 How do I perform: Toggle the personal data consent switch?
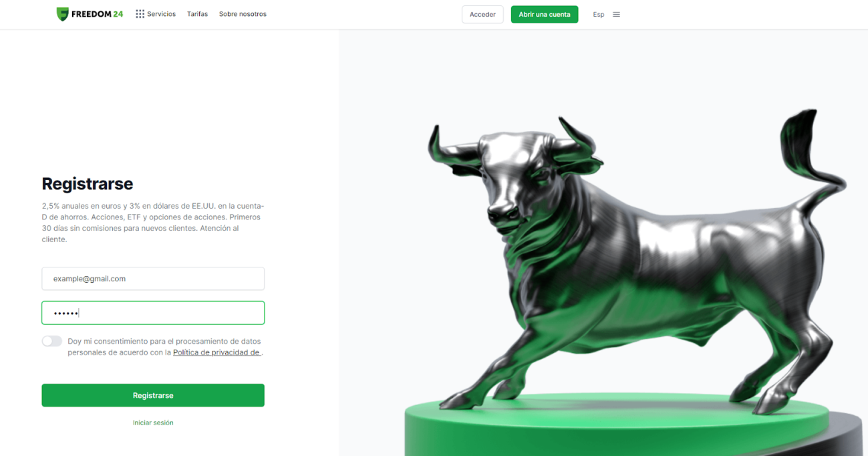[51, 341]
